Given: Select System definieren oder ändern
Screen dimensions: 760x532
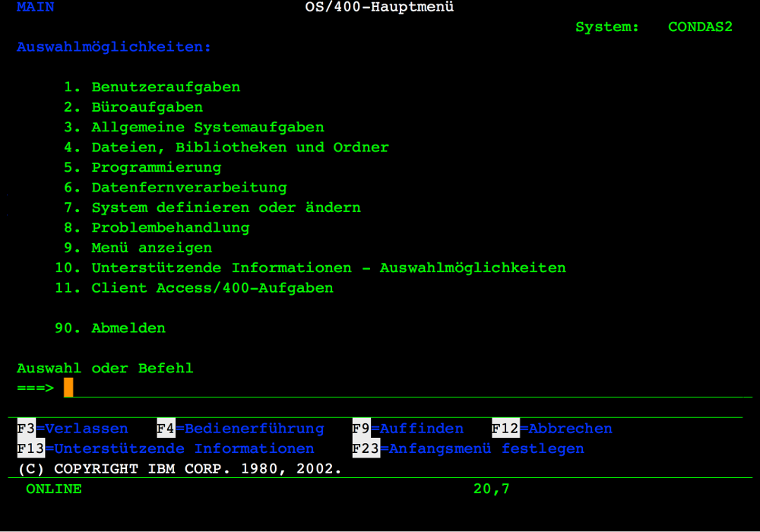Looking at the screenshot, I should 213,207.
